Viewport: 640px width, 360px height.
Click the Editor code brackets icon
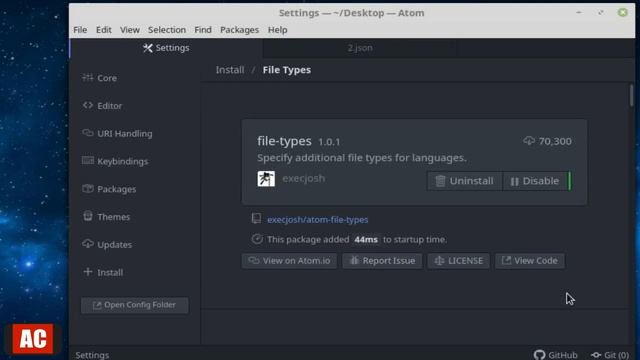click(87, 105)
